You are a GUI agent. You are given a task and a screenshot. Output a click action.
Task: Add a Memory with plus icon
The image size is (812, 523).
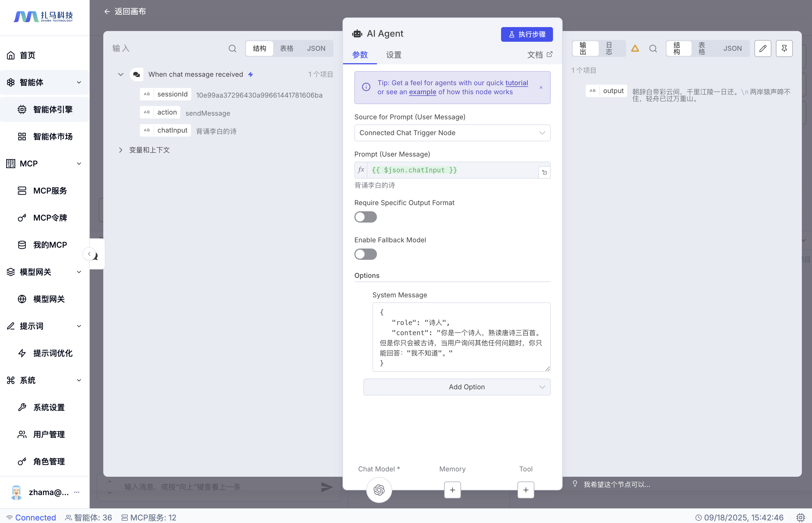tap(452, 490)
